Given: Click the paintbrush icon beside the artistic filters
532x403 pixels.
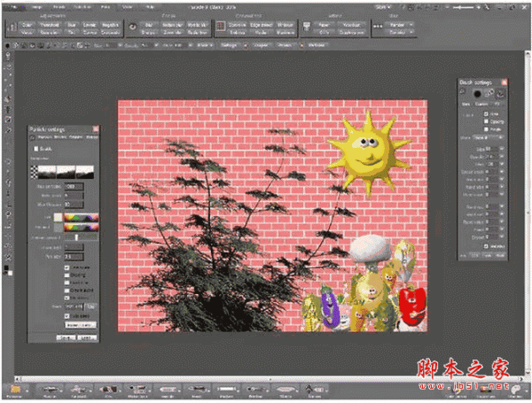Looking at the screenshot, I should (x=307, y=27).
